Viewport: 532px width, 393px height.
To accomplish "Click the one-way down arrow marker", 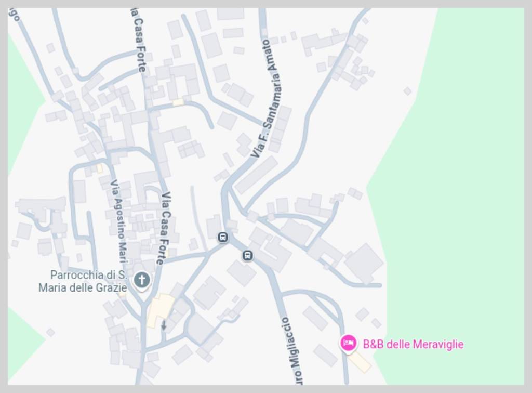I will coord(164,325).
